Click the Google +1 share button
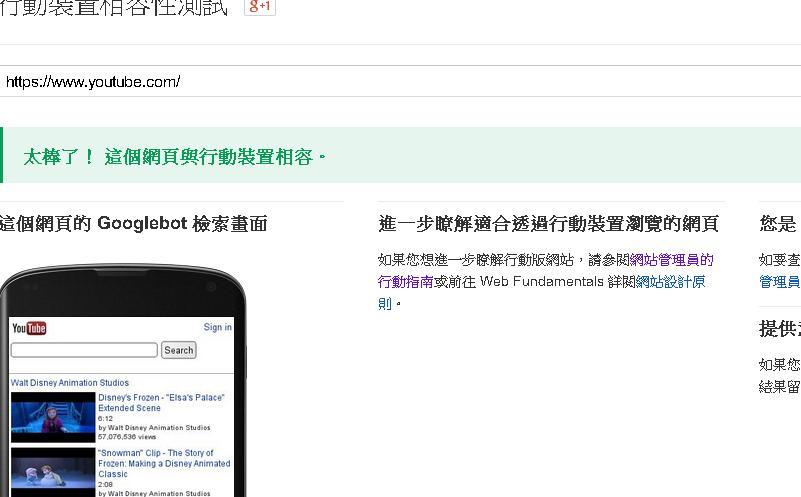This screenshot has height=497, width=801. pos(260,6)
